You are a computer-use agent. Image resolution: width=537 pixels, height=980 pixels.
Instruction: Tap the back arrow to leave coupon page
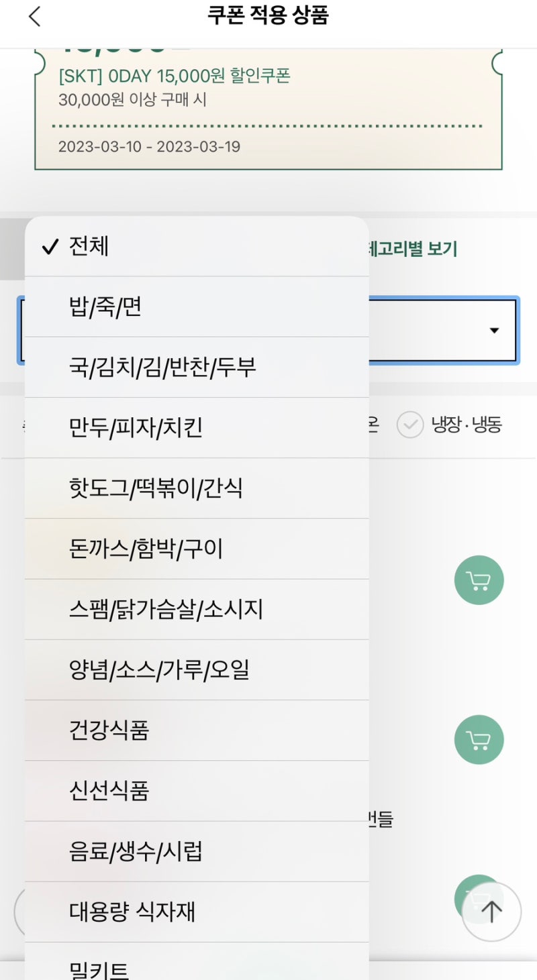click(34, 15)
